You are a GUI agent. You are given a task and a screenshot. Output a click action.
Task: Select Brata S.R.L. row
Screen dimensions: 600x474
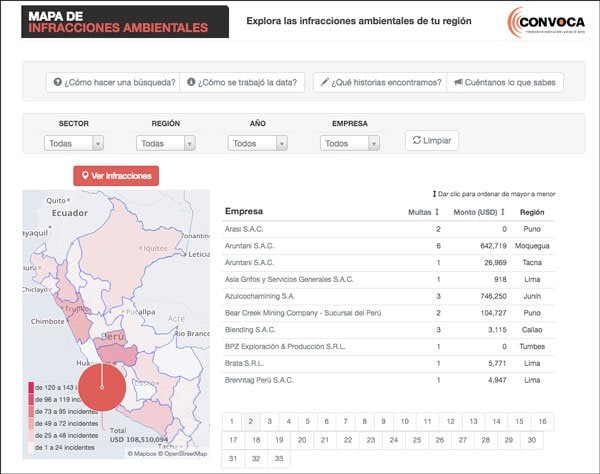pos(388,363)
